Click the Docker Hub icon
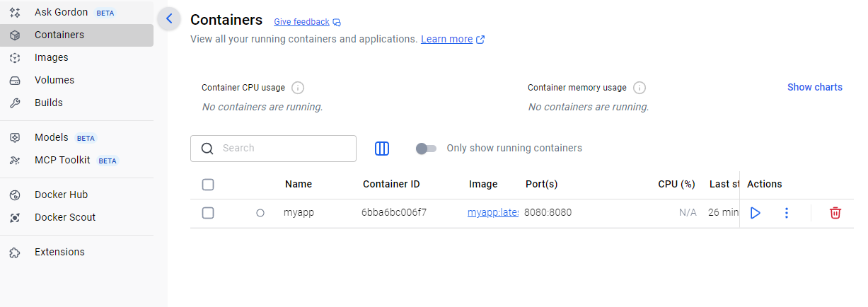The width and height of the screenshot is (868, 307). pos(15,195)
